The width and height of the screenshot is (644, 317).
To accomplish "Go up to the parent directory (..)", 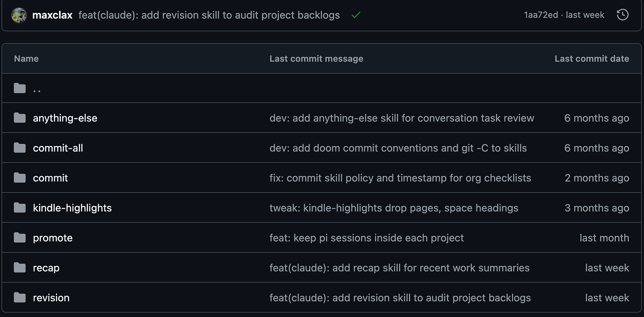I will pyautogui.click(x=37, y=89).
